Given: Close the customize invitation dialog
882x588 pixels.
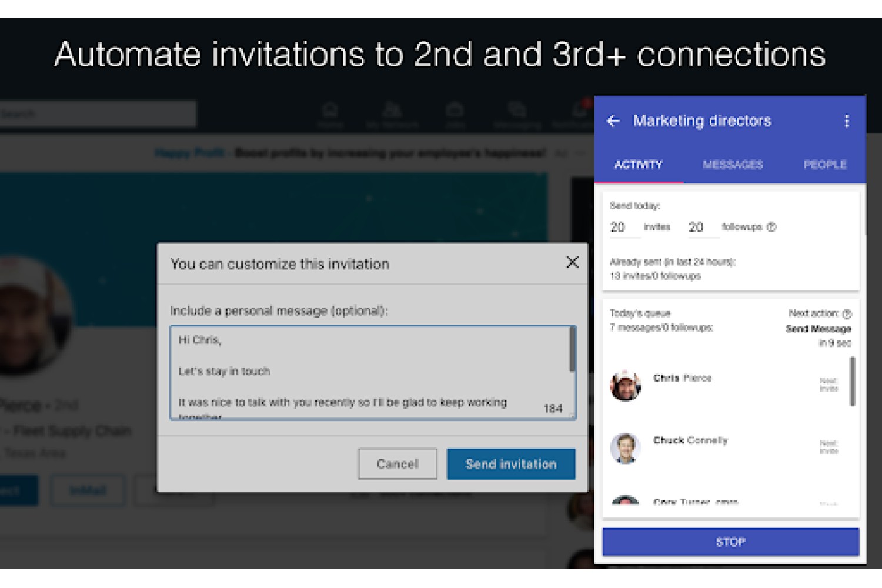Looking at the screenshot, I should pyautogui.click(x=572, y=262).
